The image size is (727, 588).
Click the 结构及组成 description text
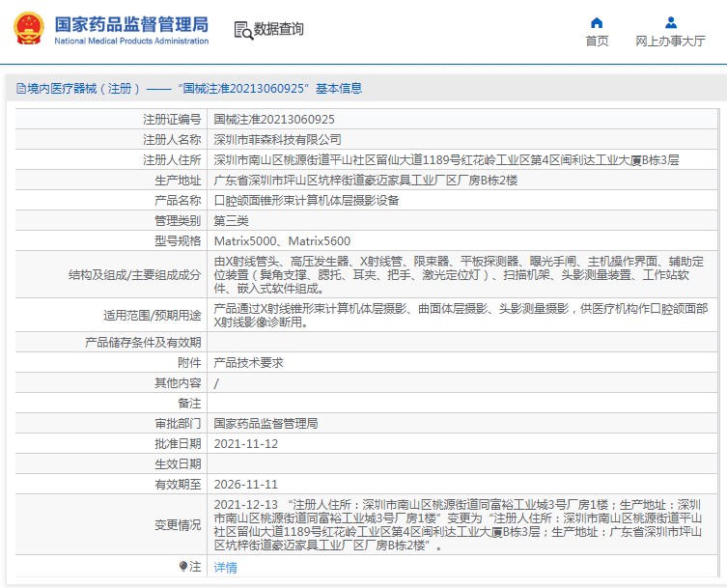coord(459,275)
